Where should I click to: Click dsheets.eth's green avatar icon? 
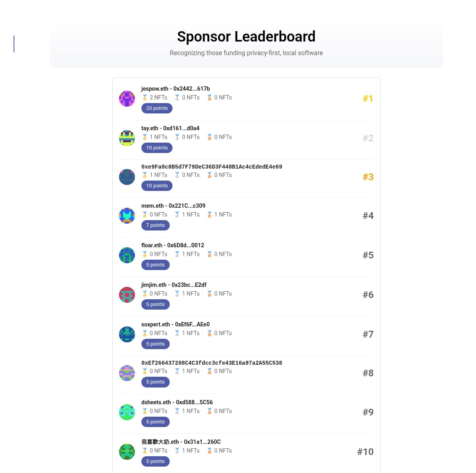pyautogui.click(x=127, y=412)
